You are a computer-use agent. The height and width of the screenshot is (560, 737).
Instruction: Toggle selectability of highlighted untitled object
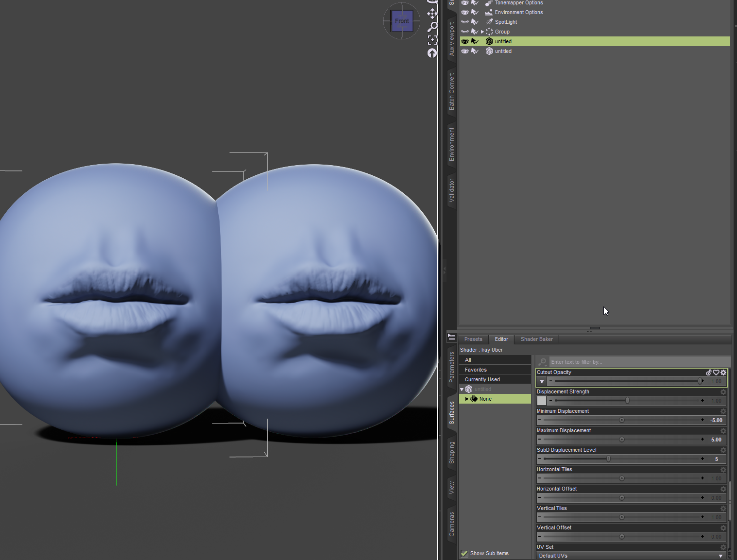pos(475,41)
